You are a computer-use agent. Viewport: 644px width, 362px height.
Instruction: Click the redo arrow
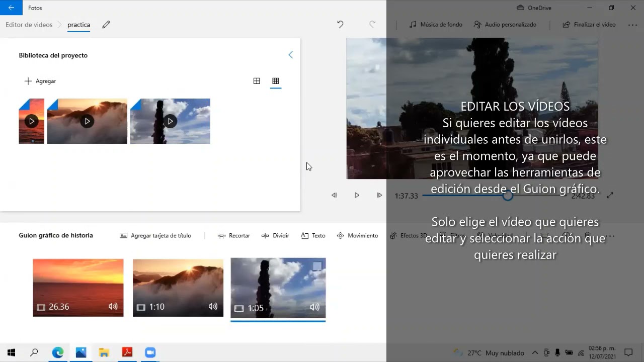coord(372,24)
